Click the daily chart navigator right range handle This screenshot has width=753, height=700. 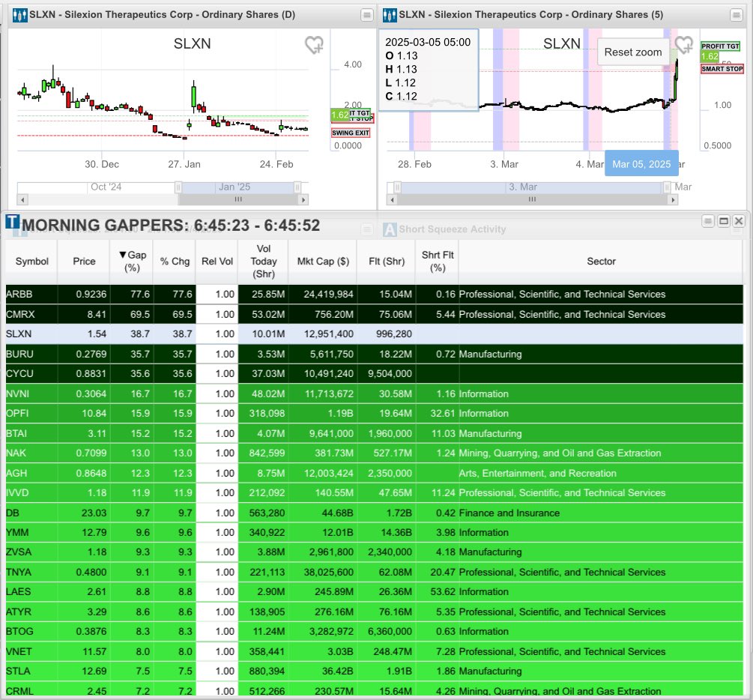tap(297, 187)
